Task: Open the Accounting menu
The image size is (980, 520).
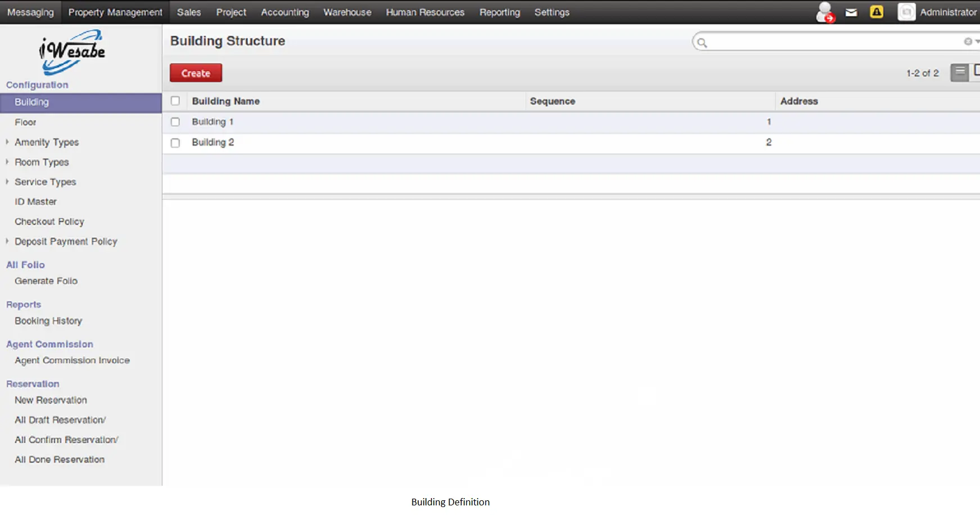Action: 284,12
